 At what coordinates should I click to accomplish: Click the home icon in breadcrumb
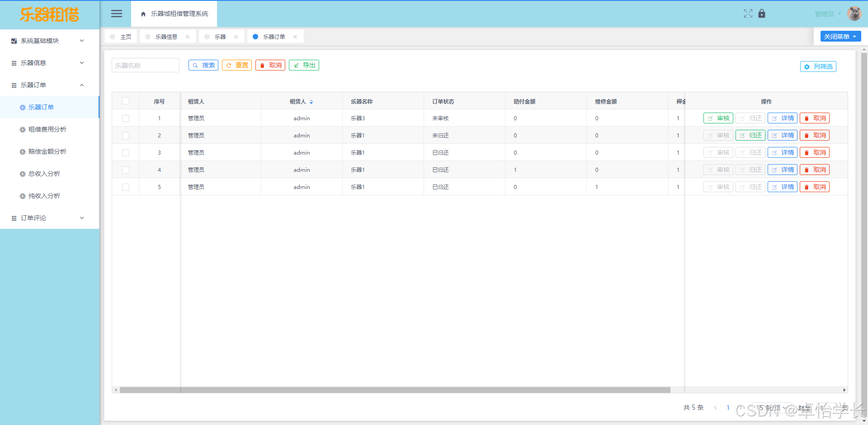143,14
